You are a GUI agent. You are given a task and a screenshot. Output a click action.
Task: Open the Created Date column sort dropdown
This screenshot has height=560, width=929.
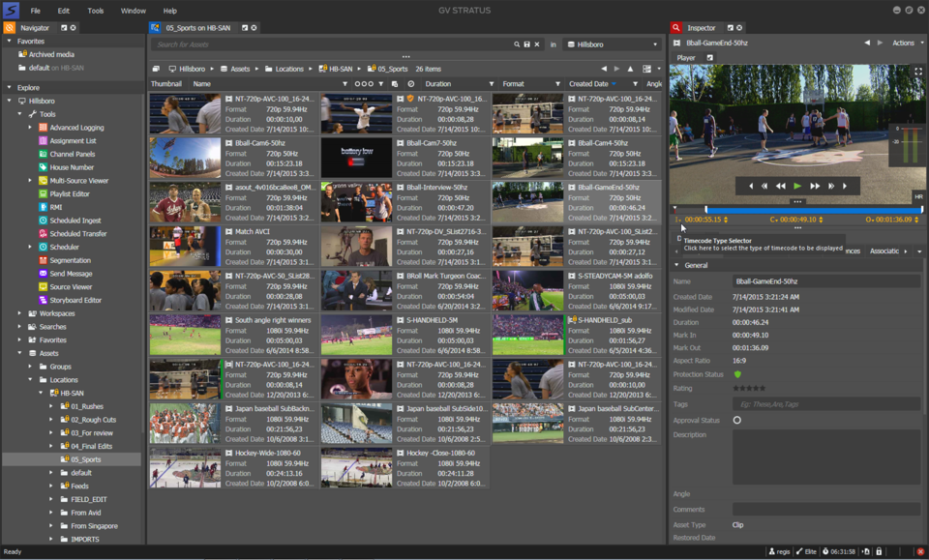click(x=614, y=84)
